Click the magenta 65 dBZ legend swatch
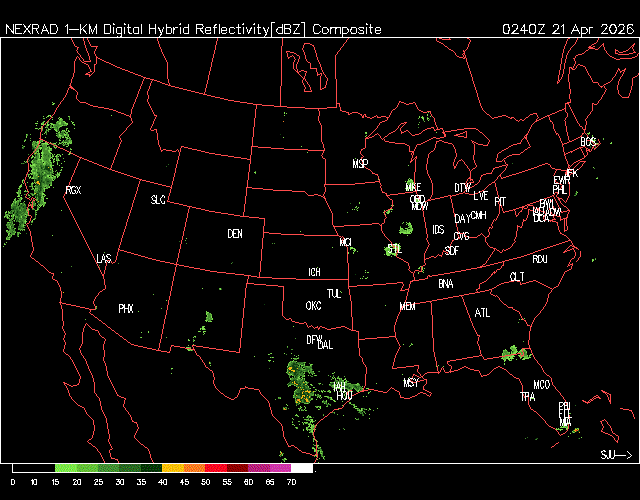 point(279,468)
